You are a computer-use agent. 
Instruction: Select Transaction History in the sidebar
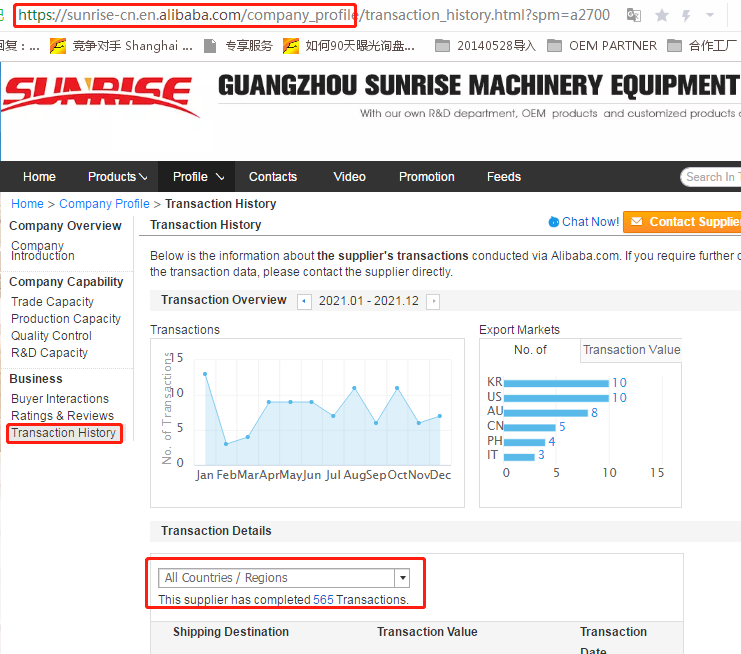(x=63, y=433)
